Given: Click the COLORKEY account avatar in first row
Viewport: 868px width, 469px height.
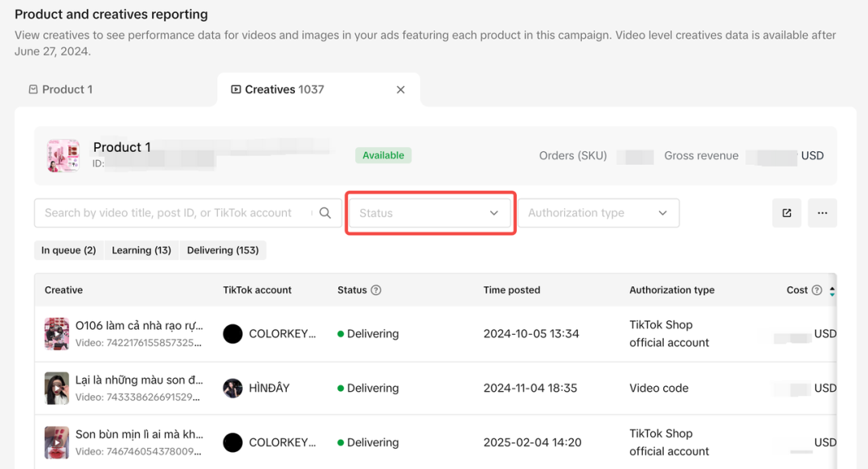Looking at the screenshot, I should click(x=233, y=334).
